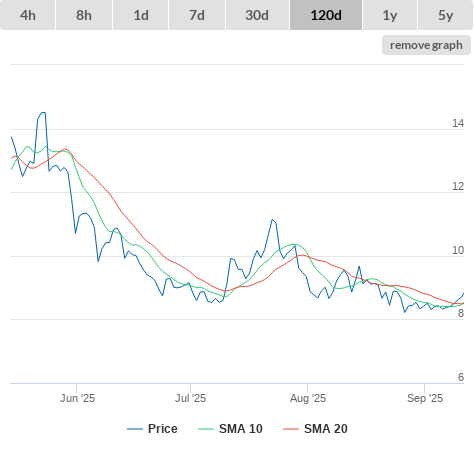Select the 4h time range tab

(x=28, y=15)
